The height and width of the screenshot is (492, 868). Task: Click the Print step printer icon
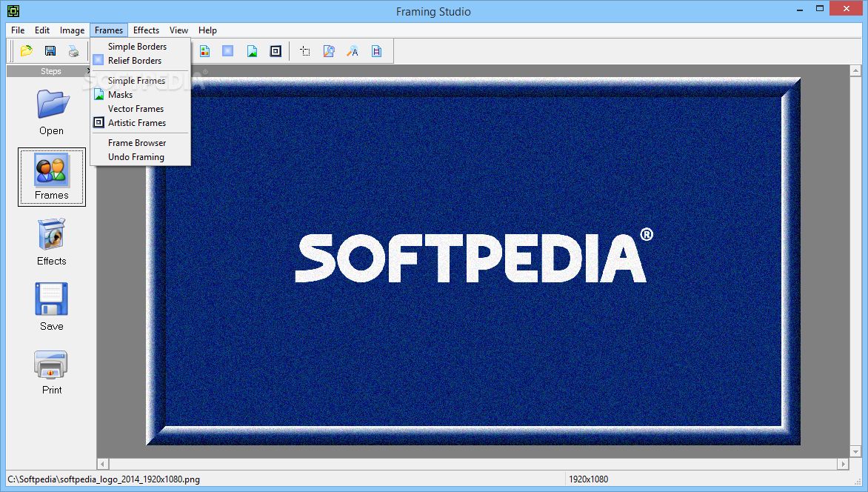[x=51, y=365]
